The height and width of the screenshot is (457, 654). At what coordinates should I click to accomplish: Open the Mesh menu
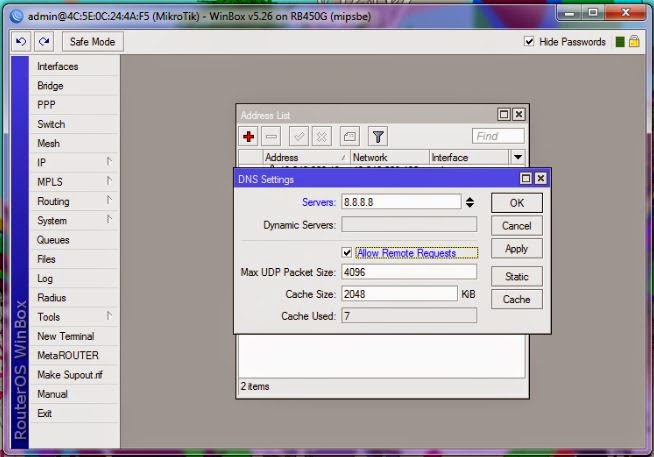(x=74, y=143)
